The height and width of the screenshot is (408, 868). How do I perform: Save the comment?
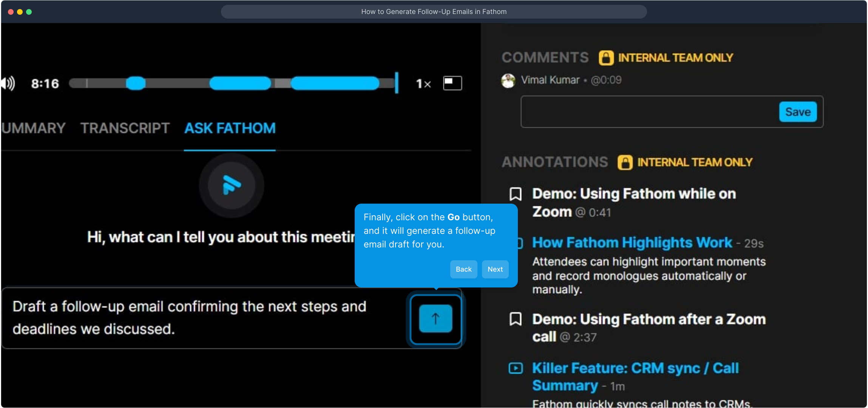point(798,112)
